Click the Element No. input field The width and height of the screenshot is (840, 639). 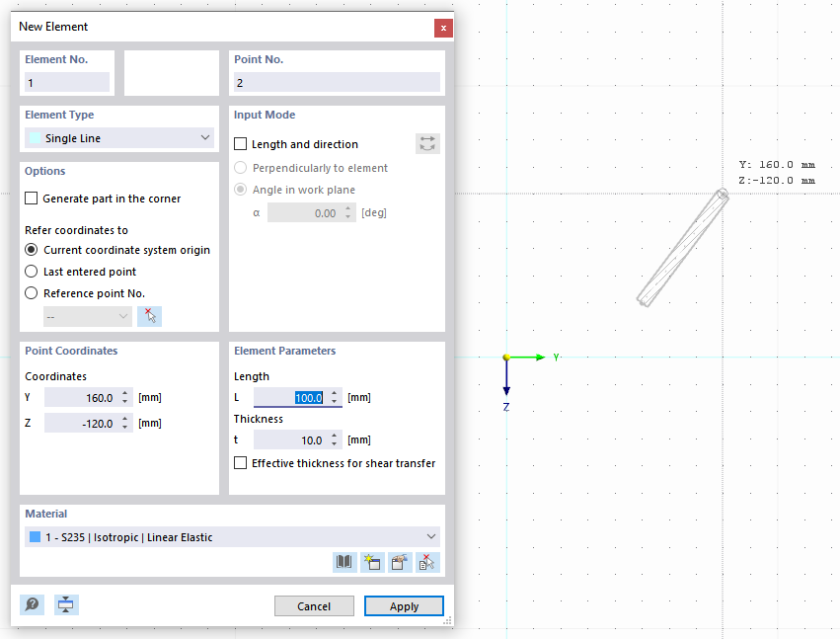click(x=67, y=83)
